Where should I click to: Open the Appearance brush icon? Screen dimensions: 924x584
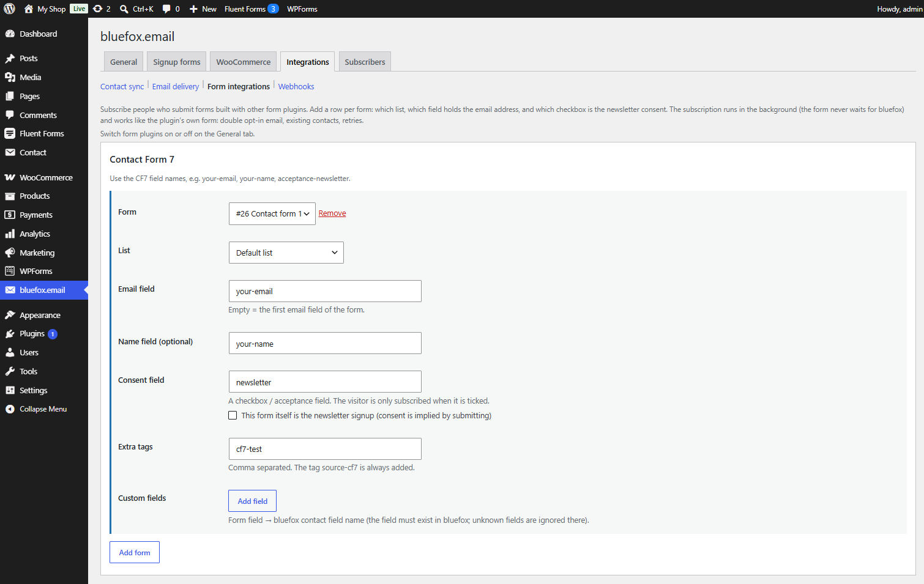click(10, 315)
